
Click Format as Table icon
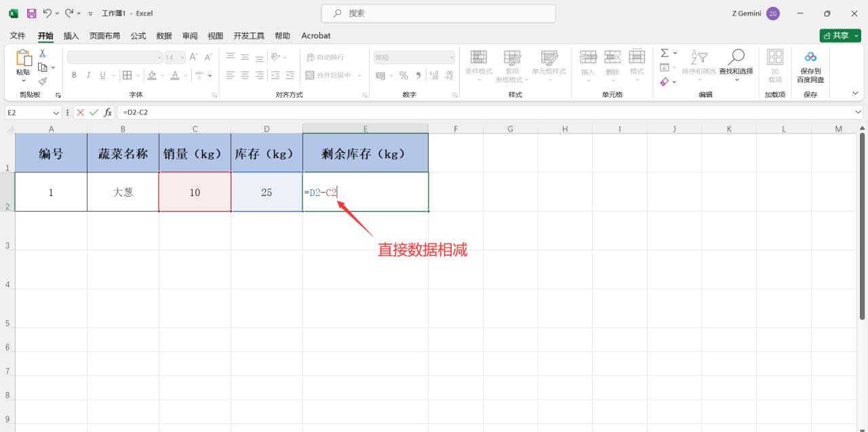[512, 57]
